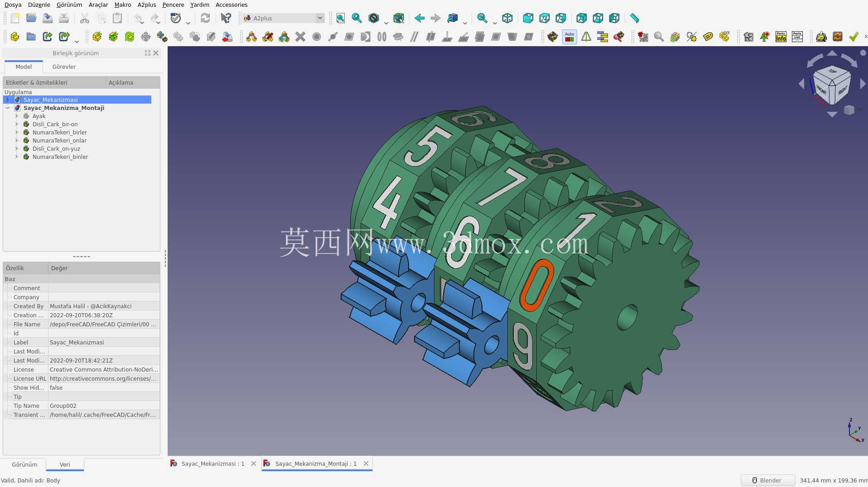868x487 pixels.
Task: Click the point-on-point constraint icon
Action: click(x=317, y=37)
